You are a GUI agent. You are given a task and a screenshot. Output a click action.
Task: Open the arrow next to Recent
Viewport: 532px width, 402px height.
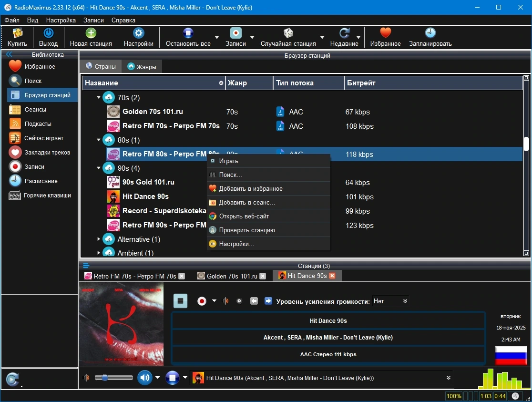click(358, 37)
